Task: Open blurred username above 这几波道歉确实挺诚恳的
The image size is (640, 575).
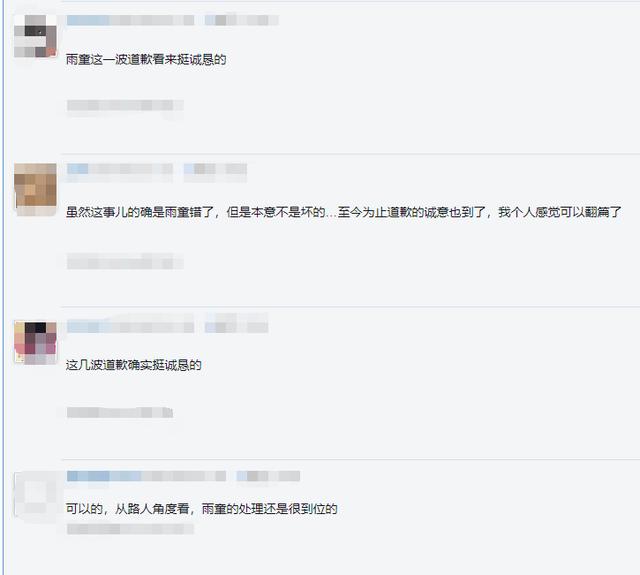Action: [x=130, y=327]
